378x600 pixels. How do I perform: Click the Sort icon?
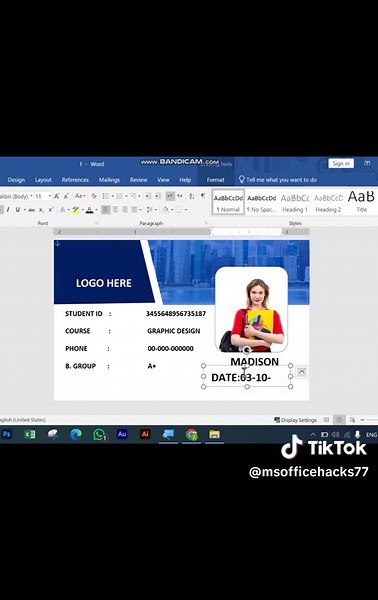[x=192, y=196]
